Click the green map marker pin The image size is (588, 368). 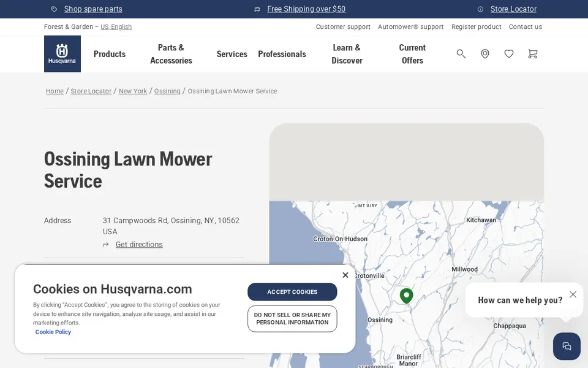click(406, 296)
